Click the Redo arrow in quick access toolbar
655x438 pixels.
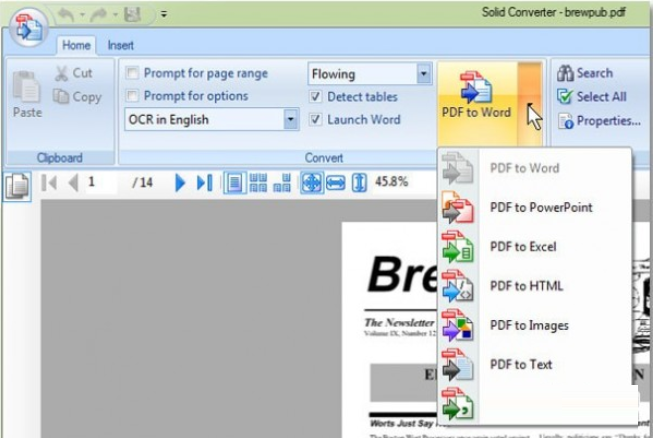[x=99, y=15]
